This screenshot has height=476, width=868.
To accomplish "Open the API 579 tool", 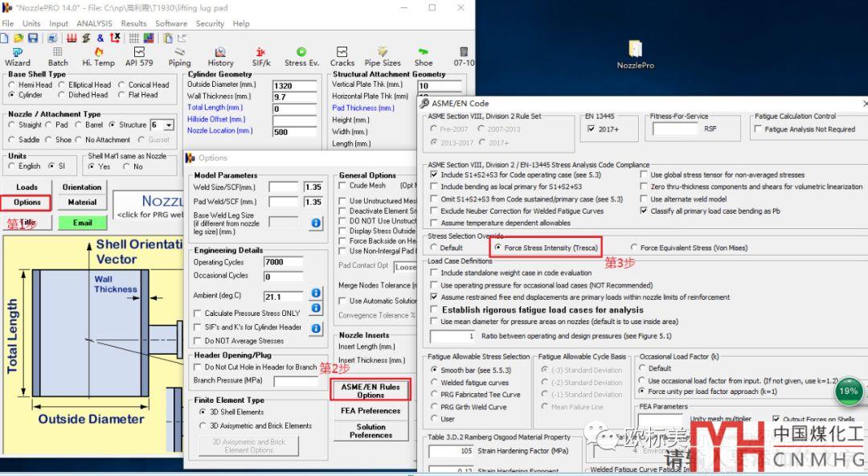I will coord(138,56).
